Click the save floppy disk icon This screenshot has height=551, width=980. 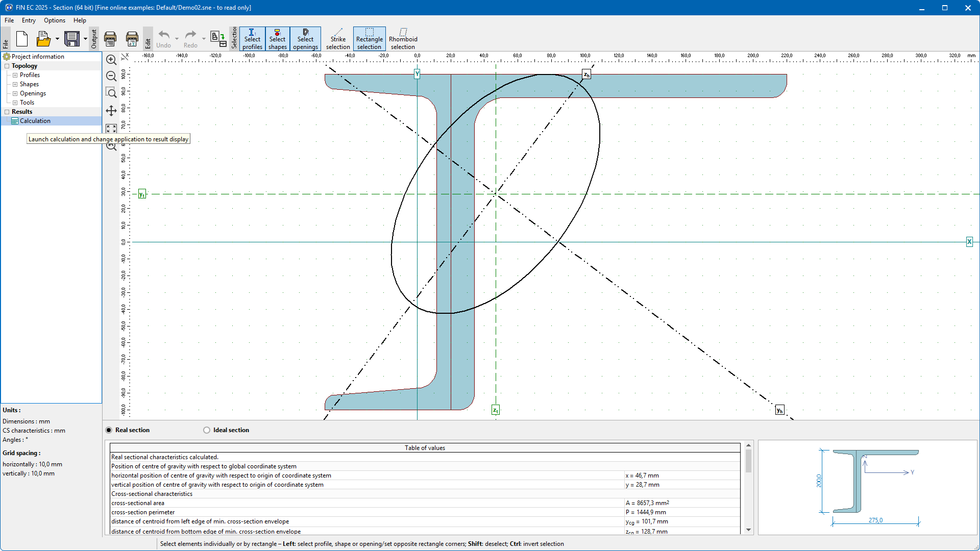(72, 39)
